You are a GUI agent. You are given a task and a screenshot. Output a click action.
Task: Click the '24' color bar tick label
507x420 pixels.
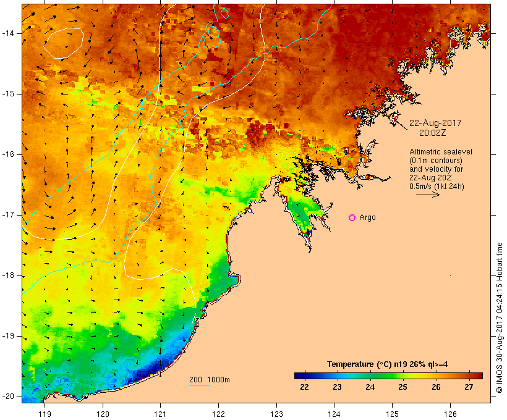pos(370,387)
